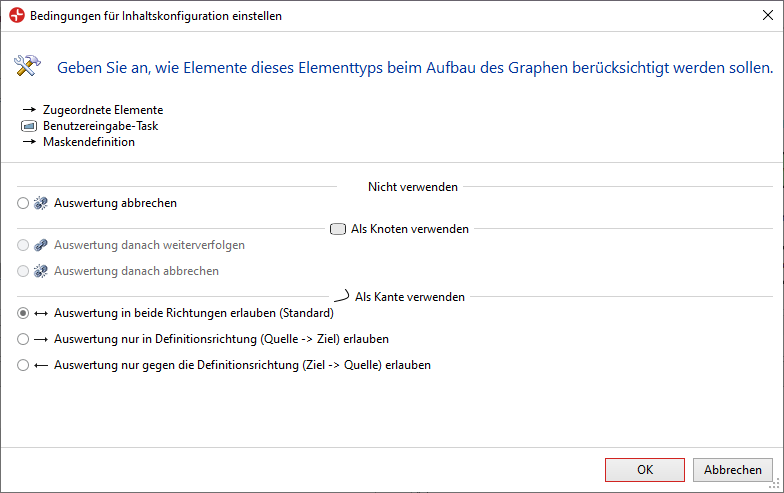This screenshot has height=493, width=784.
Task: Click the resize grip in the dialog corner
Action: 774,484
